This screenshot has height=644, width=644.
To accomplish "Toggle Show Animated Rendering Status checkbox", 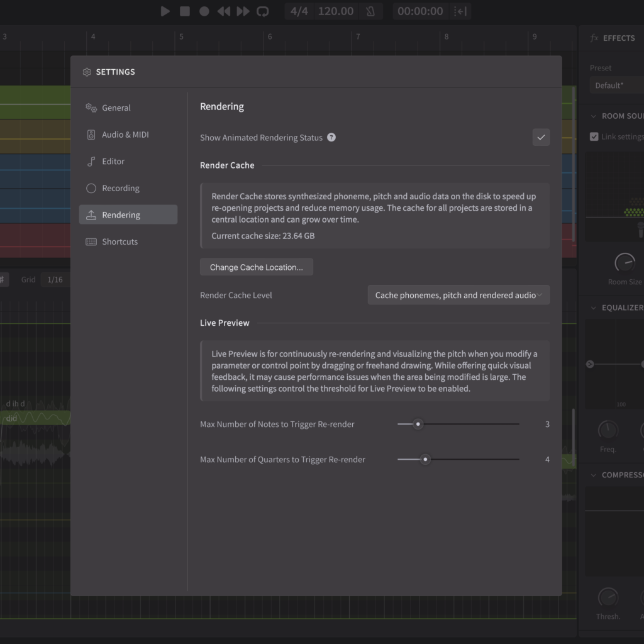I will (541, 137).
